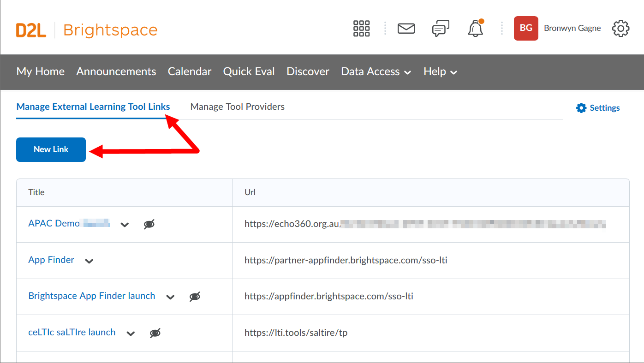Viewport: 644px width, 363px height.
Task: Open the ceLTIc saLTIre launch link
Action: pyautogui.click(x=72, y=332)
